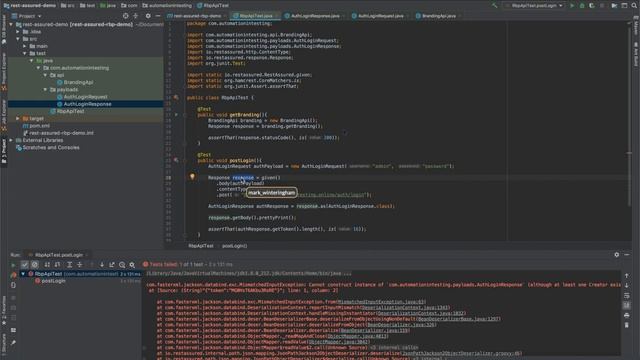This screenshot has width=640, height=360.
Task: Click src breadcrumb in navigation bar
Action: click(68, 6)
